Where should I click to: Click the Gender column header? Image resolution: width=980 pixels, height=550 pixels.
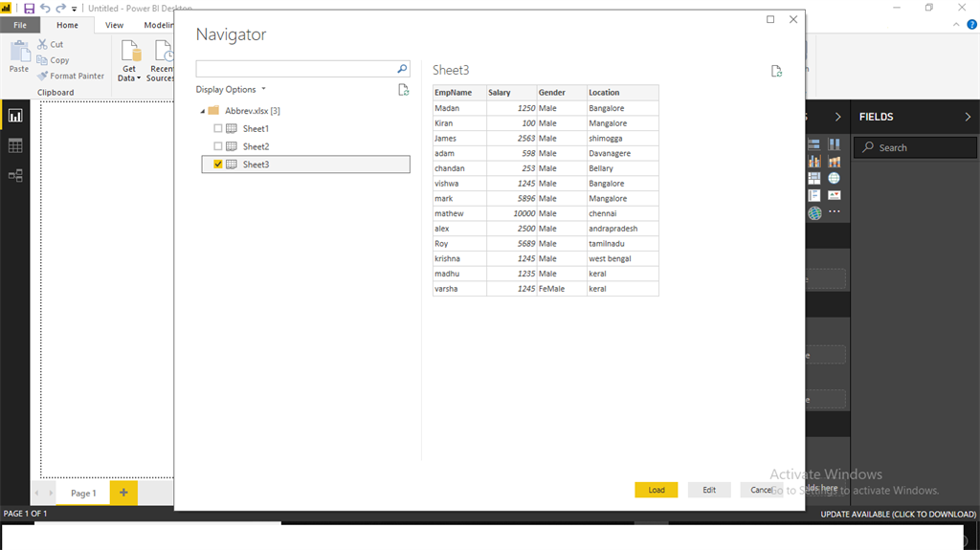coord(561,93)
